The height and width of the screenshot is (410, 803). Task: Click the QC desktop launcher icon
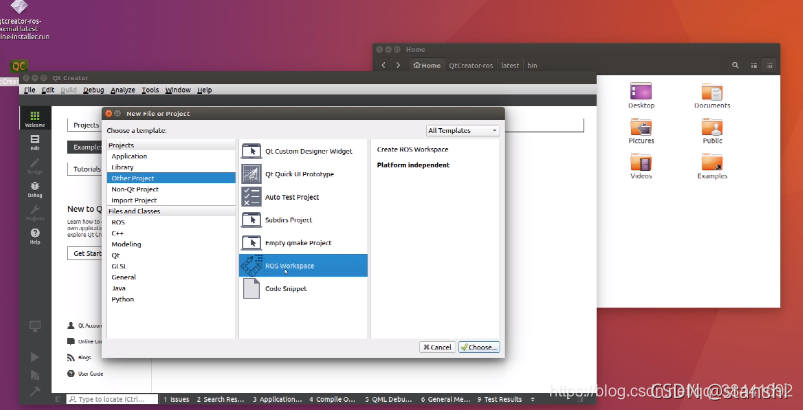19,67
